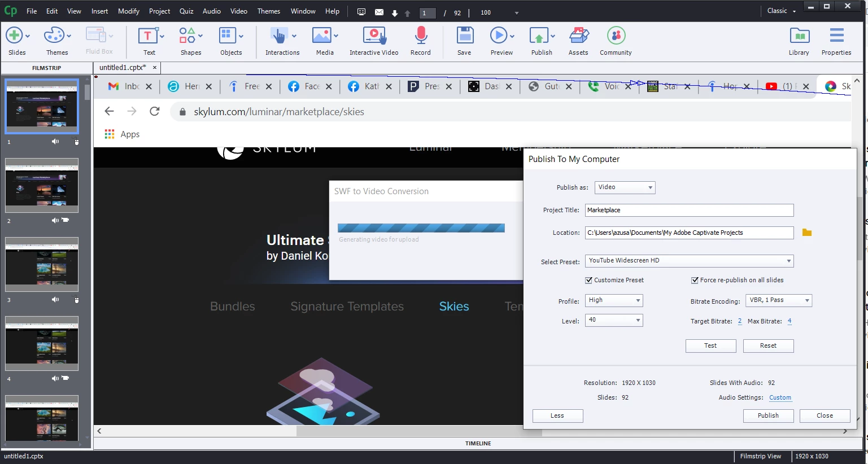This screenshot has height=464, width=868.
Task: Click the audio icon under slide 2
Action: [x=55, y=220]
